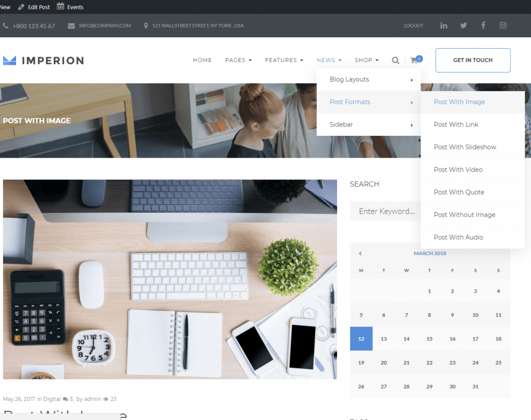Go to previous month in calendar
Screen dimensions: 531x420
point(360,254)
